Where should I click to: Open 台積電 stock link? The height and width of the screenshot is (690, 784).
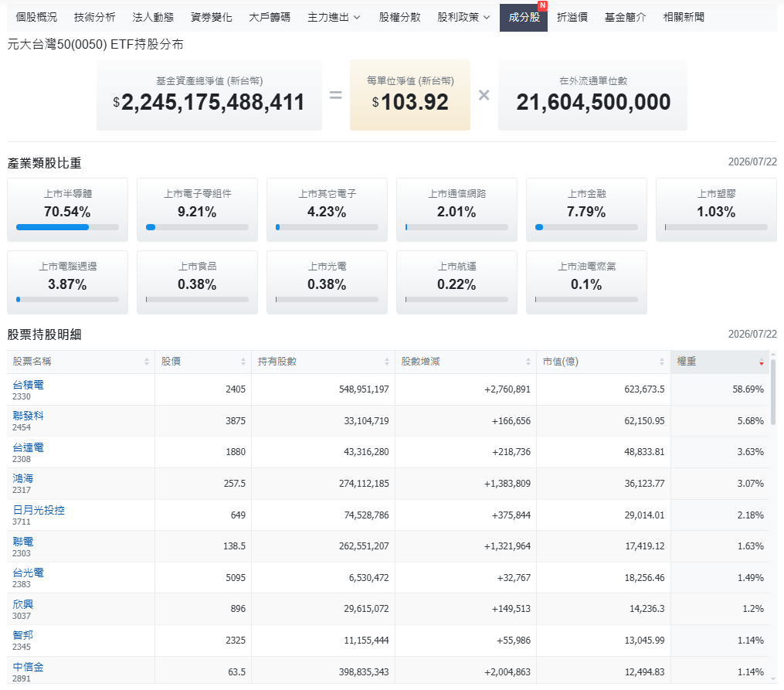28,385
